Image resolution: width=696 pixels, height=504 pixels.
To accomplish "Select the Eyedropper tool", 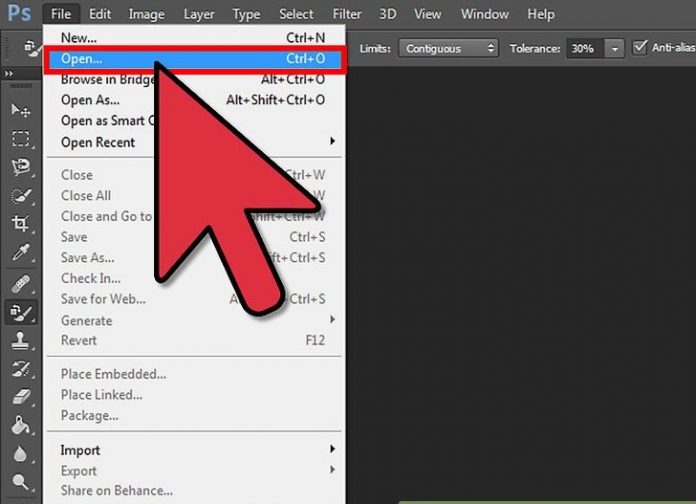I will point(19,254).
